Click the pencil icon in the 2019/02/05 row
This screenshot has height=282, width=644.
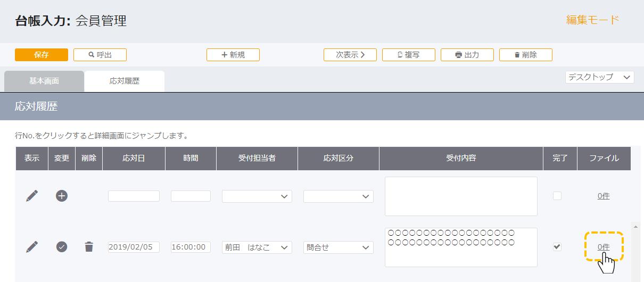click(x=32, y=247)
